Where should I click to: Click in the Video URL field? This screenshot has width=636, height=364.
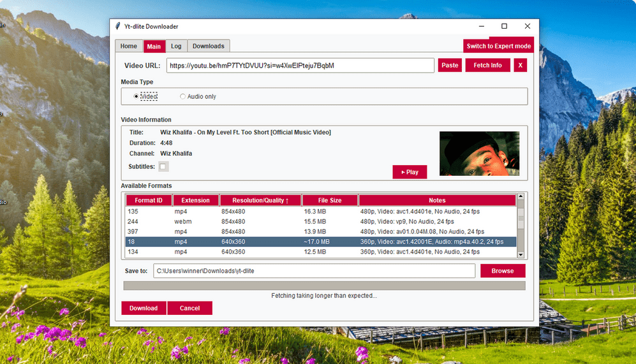tap(300, 66)
